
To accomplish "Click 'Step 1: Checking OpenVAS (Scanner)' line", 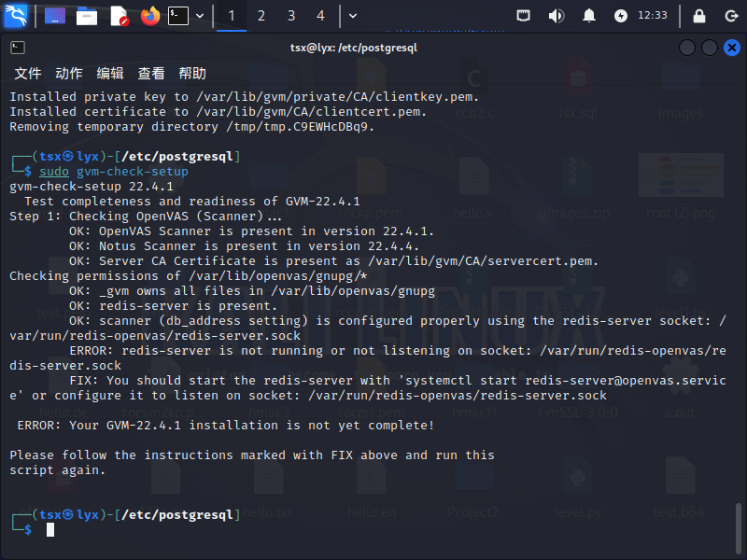I will (x=146, y=217).
